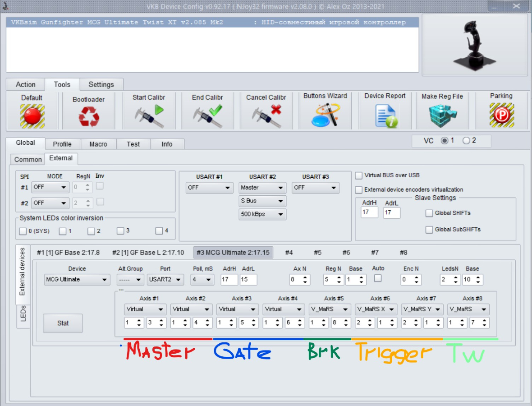Open the 500 kBps baud rate dropdown

262,214
